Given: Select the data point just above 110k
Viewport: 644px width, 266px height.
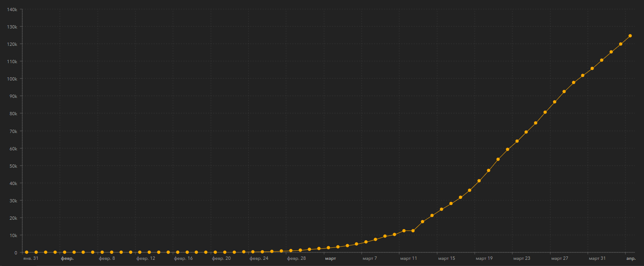Looking at the screenshot, I should (x=601, y=60).
